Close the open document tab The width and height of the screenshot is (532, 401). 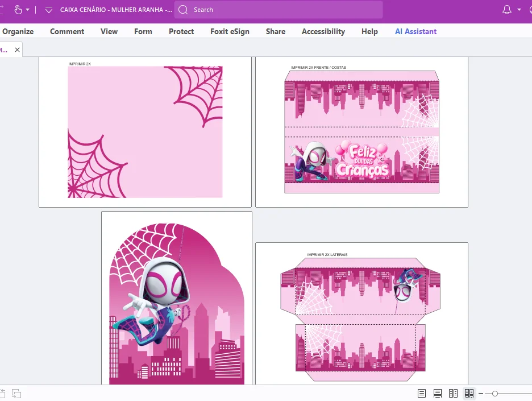point(17,50)
